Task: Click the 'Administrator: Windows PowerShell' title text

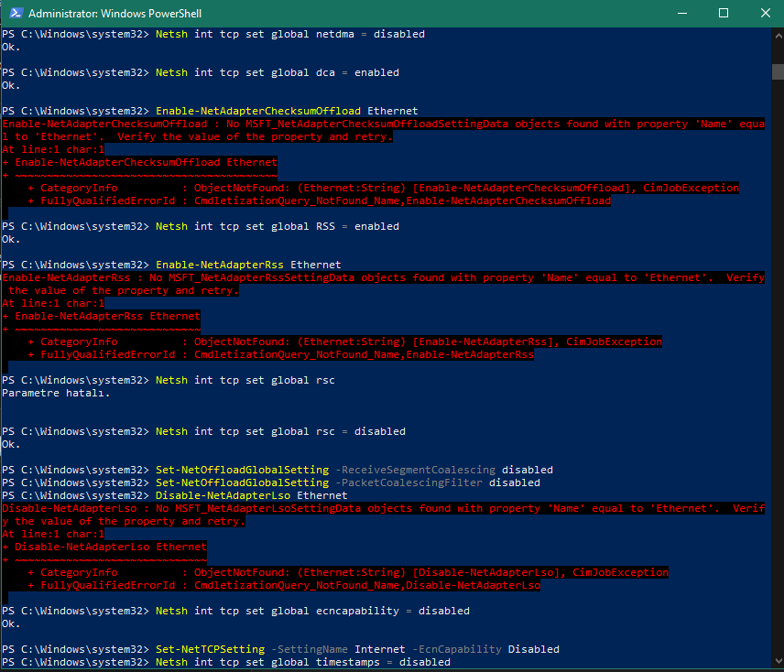Action: pos(115,14)
